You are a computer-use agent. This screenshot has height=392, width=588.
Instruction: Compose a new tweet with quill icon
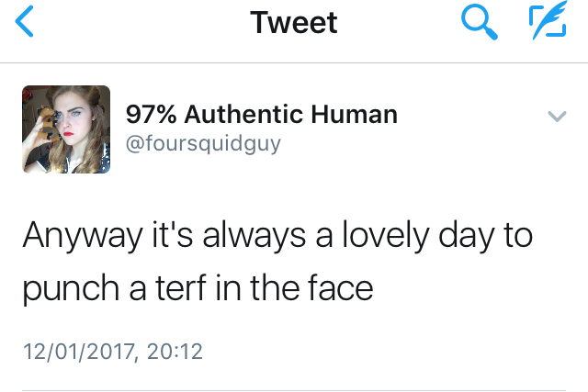(x=548, y=23)
